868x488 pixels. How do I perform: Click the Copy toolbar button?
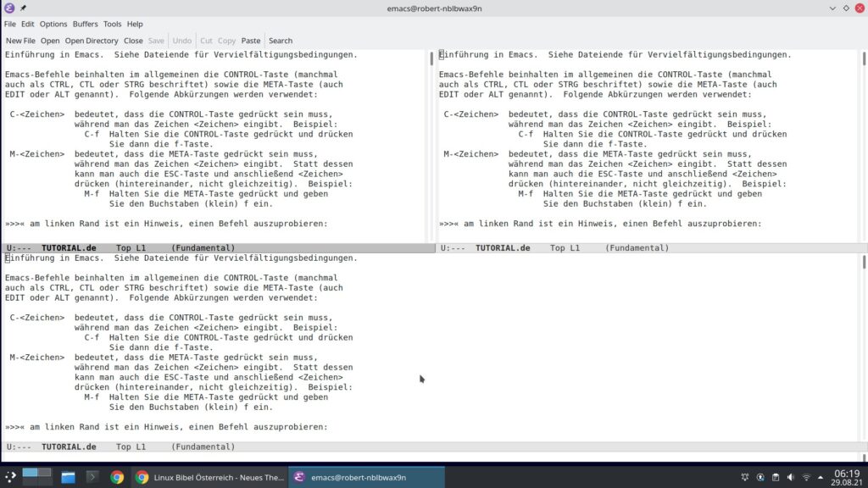226,41
